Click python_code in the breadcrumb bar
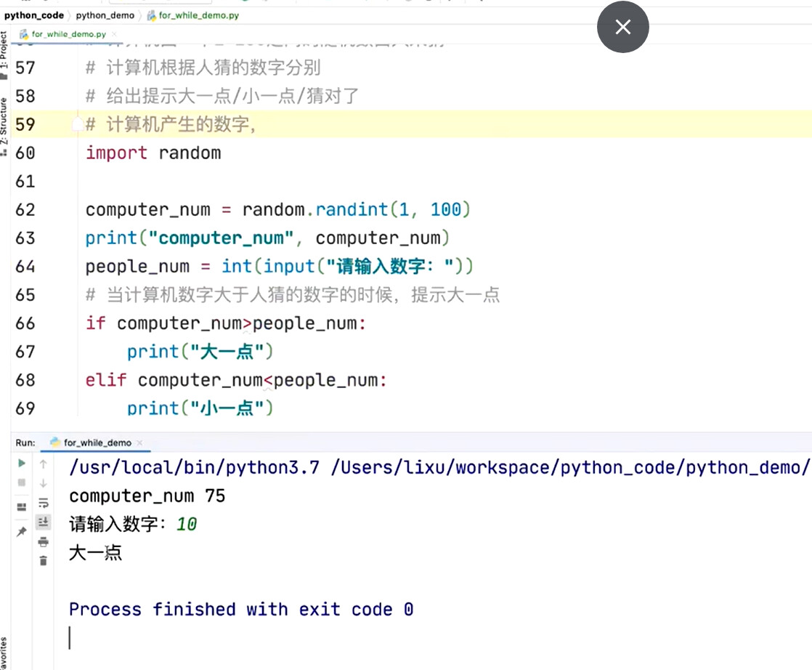812x670 pixels. pos(34,15)
